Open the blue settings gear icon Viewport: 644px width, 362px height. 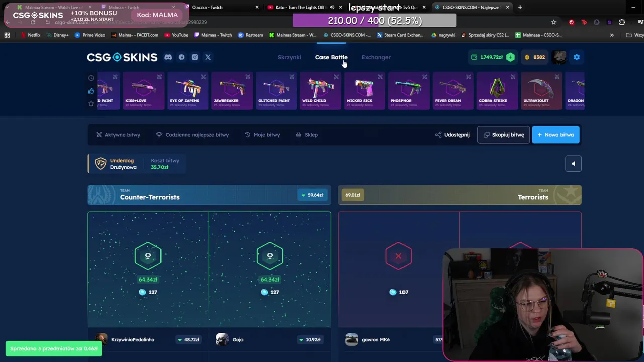pos(577,57)
